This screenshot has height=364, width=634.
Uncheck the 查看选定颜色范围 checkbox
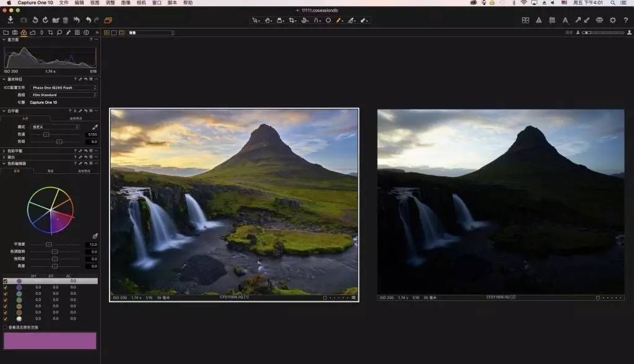click(5, 327)
